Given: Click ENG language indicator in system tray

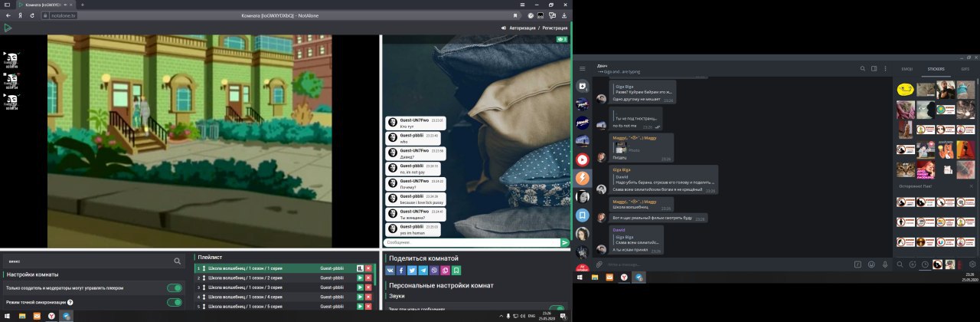Looking at the screenshot, I should 531,315.
